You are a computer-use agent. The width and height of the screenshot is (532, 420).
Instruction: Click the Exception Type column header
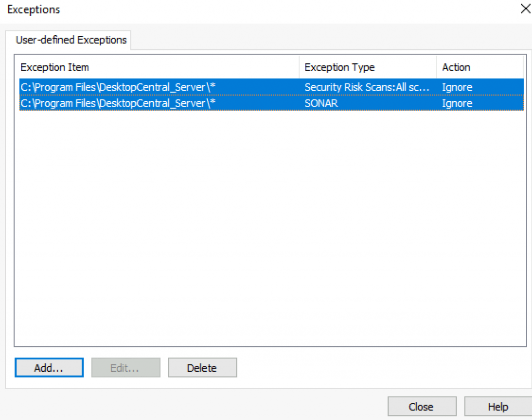pyautogui.click(x=339, y=67)
